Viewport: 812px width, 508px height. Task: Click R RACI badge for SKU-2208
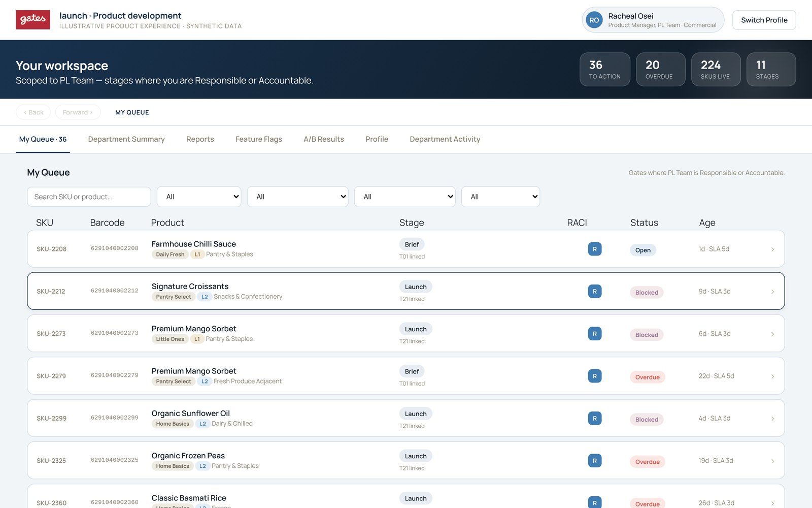coord(595,249)
